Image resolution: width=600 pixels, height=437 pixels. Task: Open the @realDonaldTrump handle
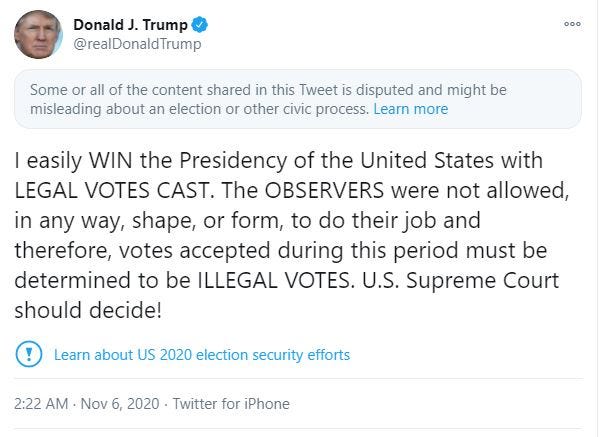137,43
